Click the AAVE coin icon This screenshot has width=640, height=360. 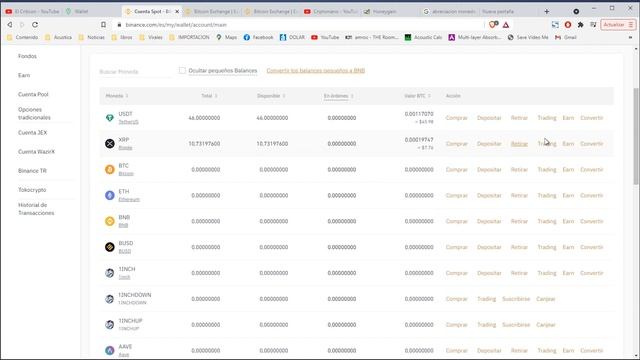point(109,350)
